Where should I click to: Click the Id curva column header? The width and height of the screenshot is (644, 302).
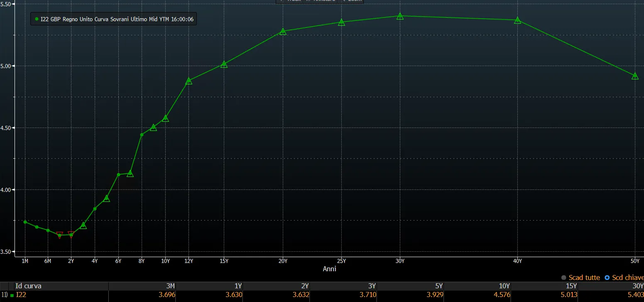28,286
